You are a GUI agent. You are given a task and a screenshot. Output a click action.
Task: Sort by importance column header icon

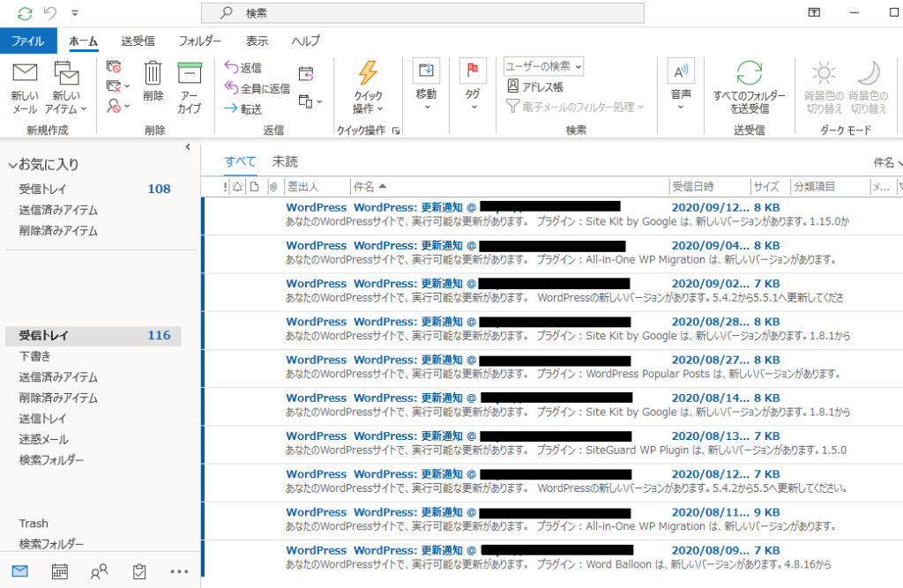pos(225,187)
